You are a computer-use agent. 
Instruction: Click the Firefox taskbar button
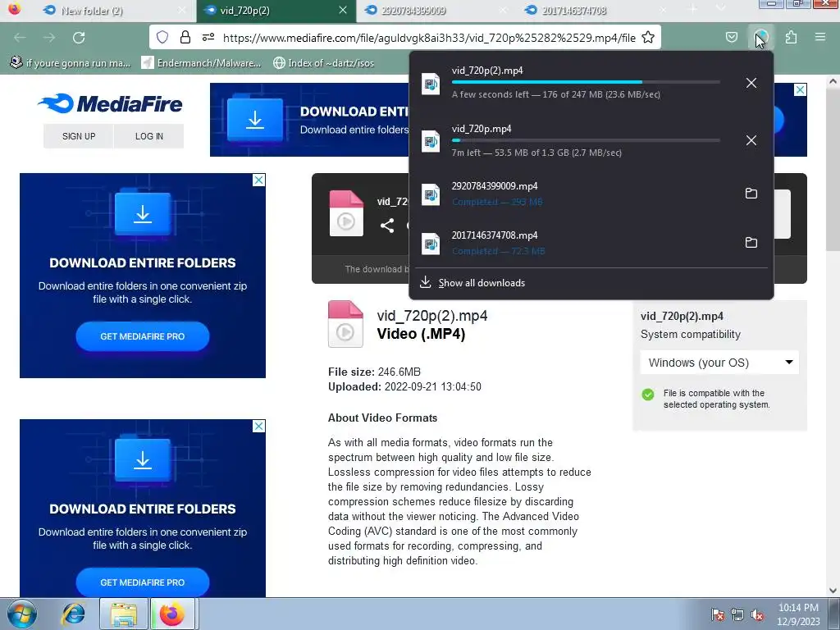(174, 614)
